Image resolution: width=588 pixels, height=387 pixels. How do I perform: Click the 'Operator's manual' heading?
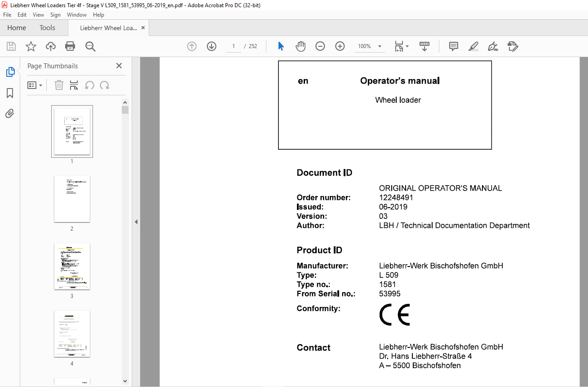[400, 81]
